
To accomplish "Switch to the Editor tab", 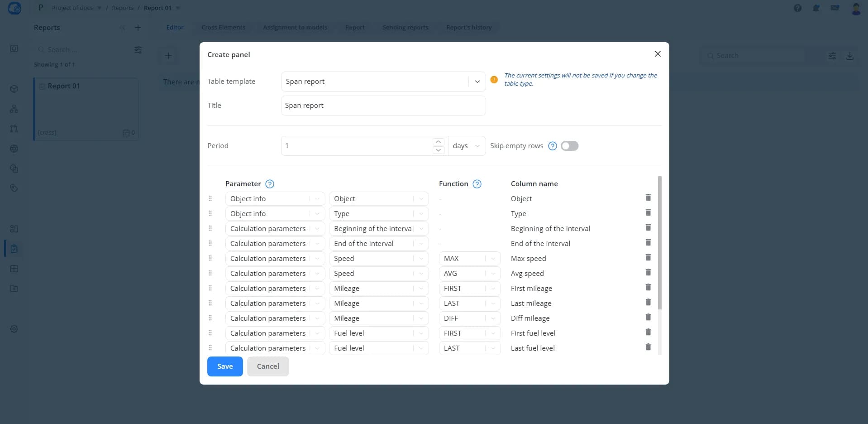I will pyautogui.click(x=175, y=27).
